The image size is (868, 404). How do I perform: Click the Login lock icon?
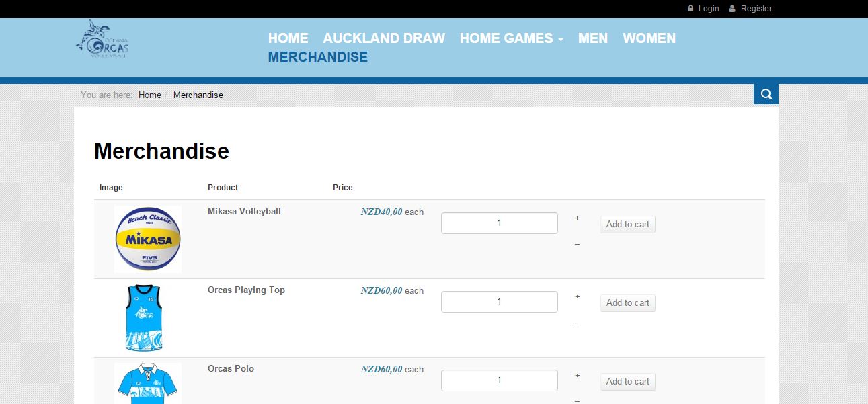click(691, 9)
